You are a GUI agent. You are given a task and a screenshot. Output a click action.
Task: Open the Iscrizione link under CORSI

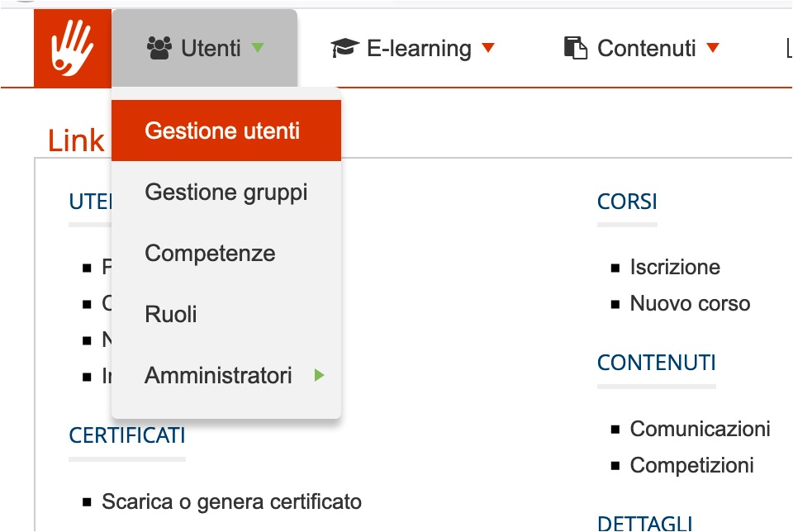(x=675, y=267)
